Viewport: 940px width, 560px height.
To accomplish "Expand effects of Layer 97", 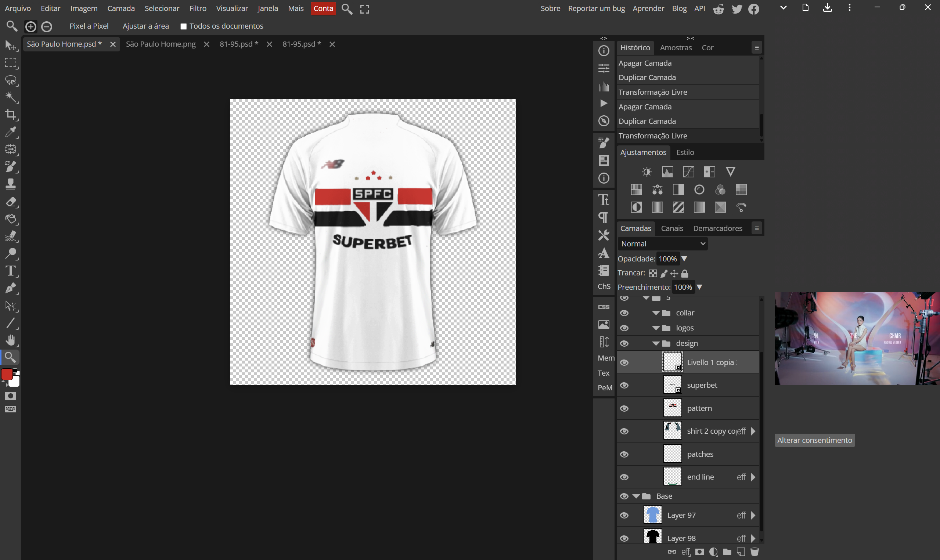I will coord(753,515).
